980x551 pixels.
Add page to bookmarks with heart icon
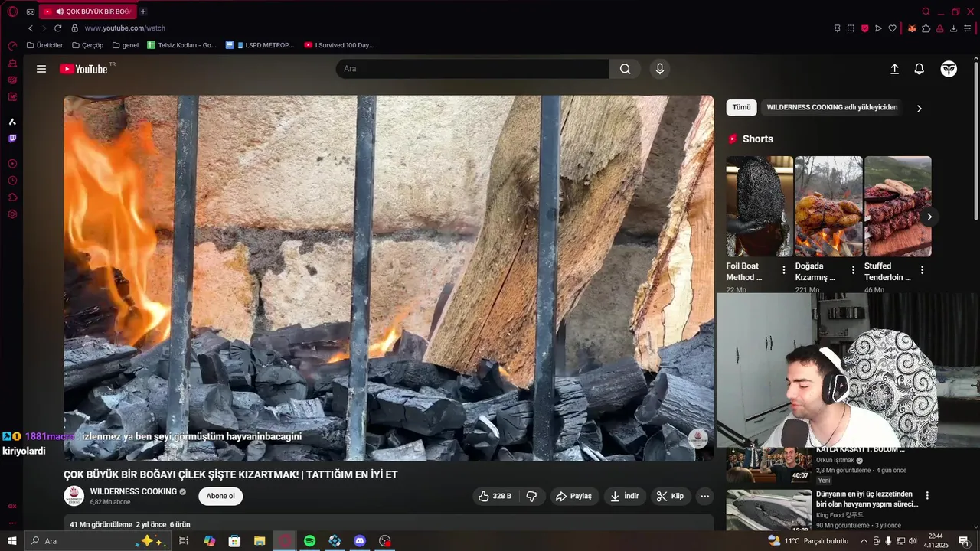coord(892,28)
